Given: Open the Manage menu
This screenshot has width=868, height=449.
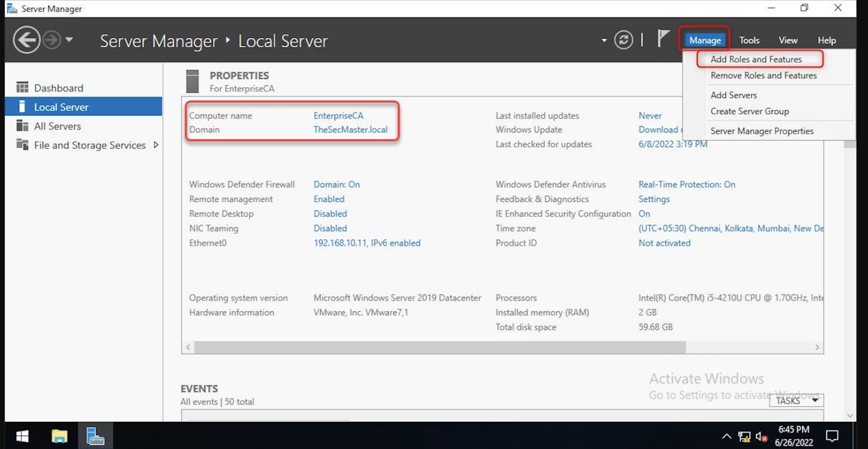Looking at the screenshot, I should [x=705, y=40].
